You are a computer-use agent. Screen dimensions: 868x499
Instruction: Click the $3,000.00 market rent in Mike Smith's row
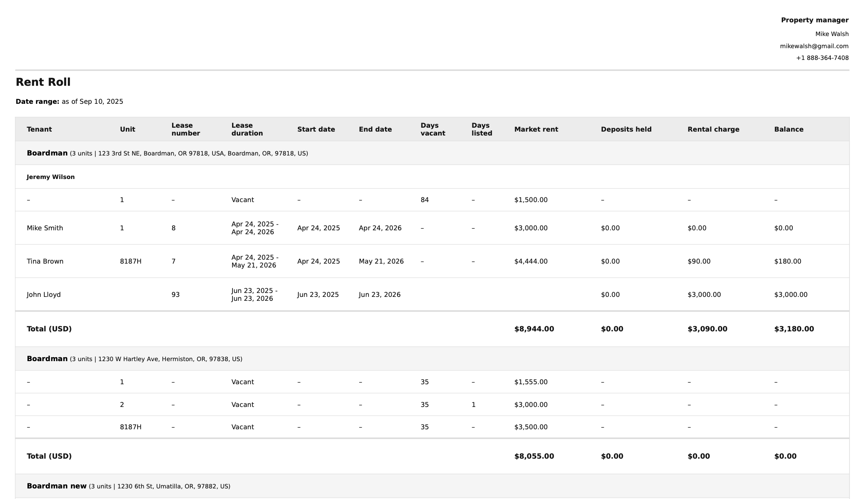tap(531, 228)
